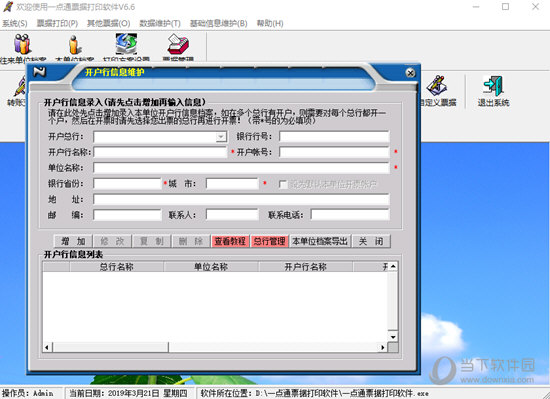550x399 pixels.
Task: Click the list scroll-right arrow
Action: pos(383,347)
